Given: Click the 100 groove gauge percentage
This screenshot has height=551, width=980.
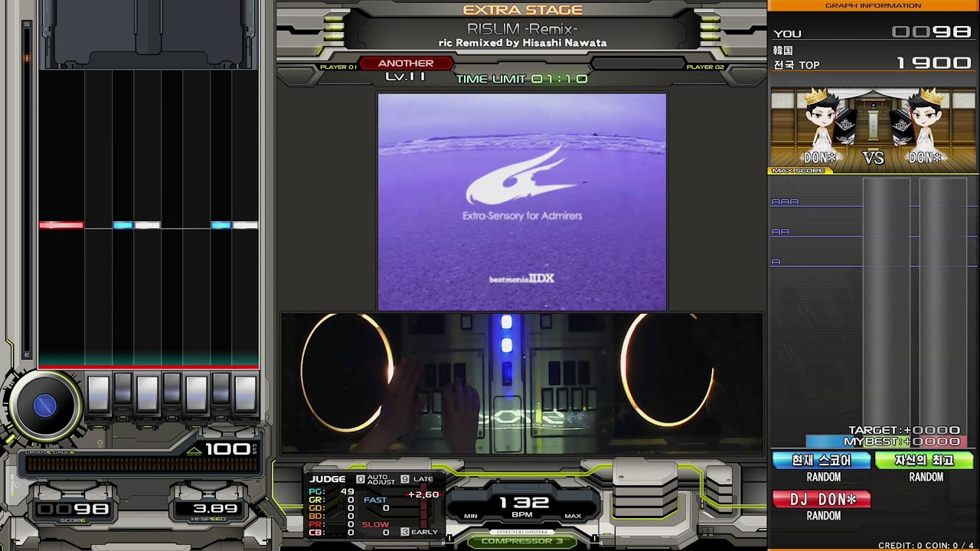Looking at the screenshot, I should click(227, 449).
